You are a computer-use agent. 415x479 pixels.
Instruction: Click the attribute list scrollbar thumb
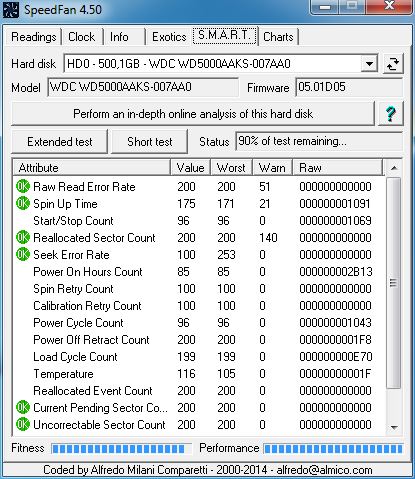(x=394, y=283)
